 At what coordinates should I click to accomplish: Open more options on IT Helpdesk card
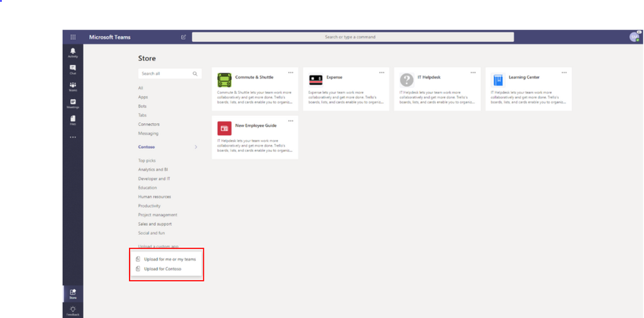473,73
